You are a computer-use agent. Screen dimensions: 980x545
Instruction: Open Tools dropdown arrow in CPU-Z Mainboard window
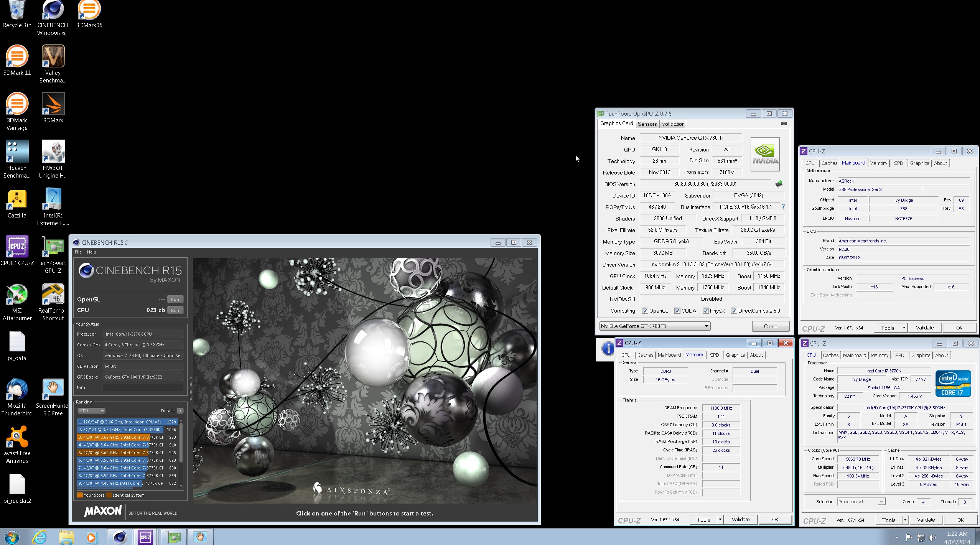[x=904, y=328]
